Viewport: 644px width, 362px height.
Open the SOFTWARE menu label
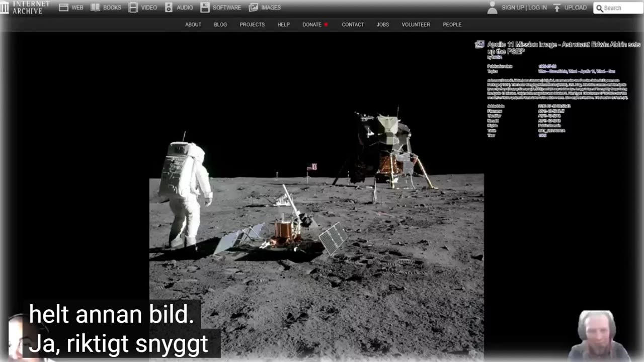pyautogui.click(x=227, y=8)
